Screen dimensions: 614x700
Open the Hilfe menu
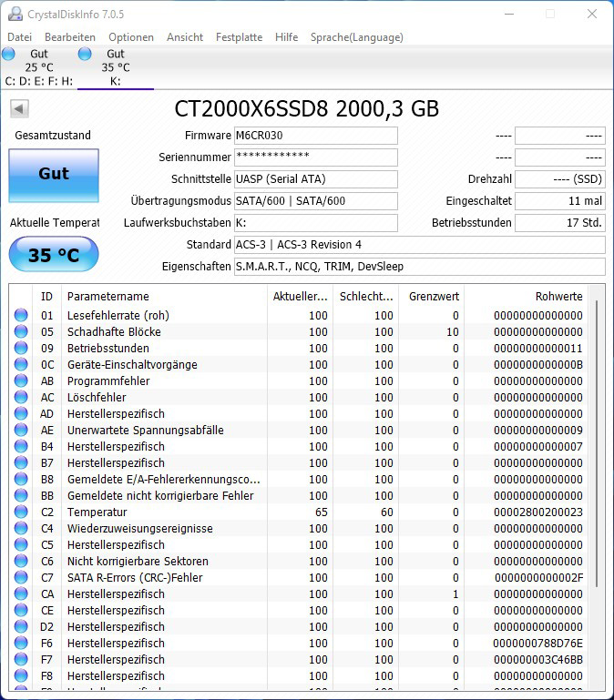[286, 37]
